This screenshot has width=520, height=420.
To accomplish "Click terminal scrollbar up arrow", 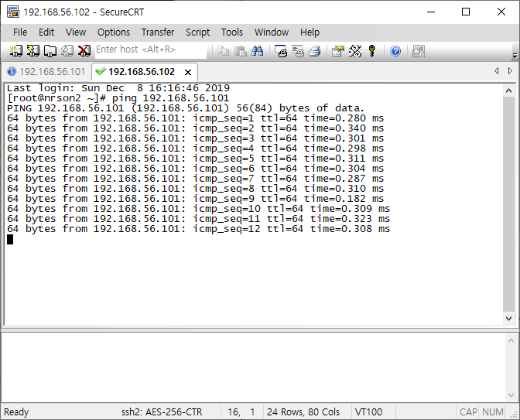I will pyautogui.click(x=508, y=90).
